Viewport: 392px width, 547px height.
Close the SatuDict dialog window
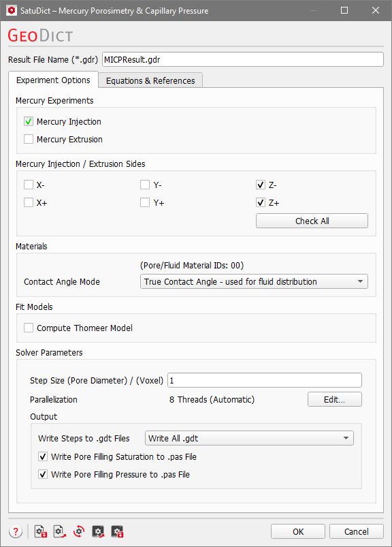376,10
